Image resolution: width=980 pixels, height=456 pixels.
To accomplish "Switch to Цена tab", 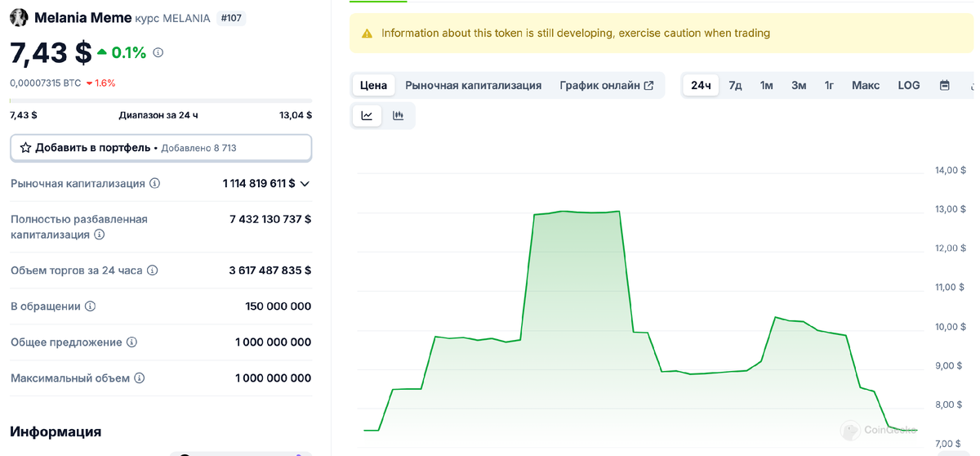I will 373,85.
